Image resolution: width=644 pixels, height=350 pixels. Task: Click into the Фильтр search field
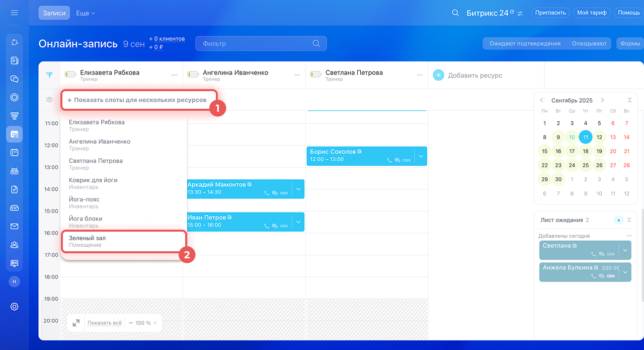pos(261,43)
